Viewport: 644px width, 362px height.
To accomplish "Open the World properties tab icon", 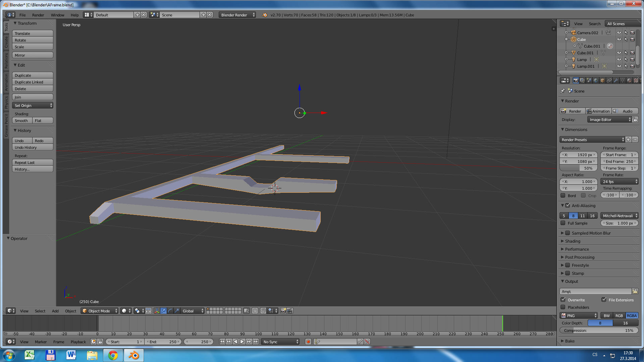I will click(x=596, y=80).
